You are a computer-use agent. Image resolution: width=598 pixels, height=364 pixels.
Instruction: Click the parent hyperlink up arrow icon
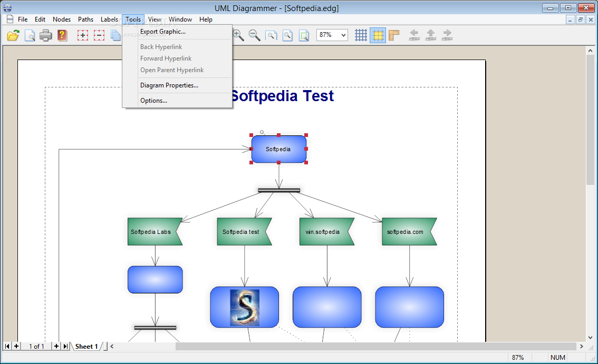point(431,35)
